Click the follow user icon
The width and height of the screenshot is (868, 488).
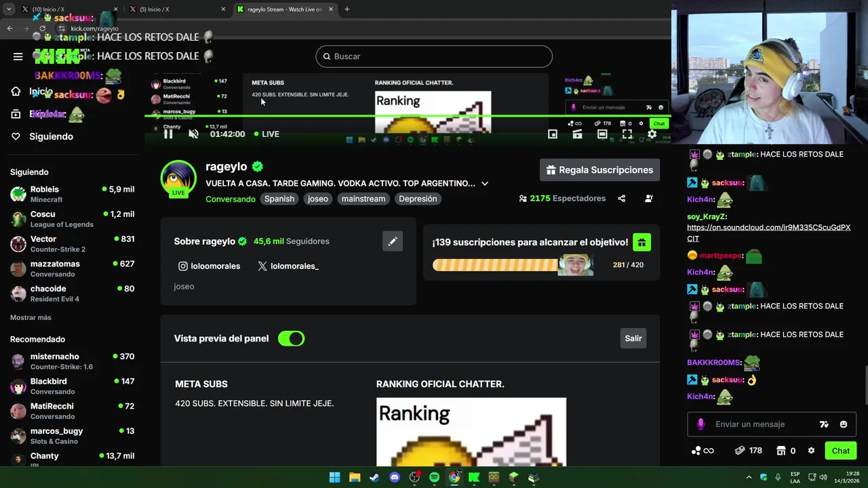649,199
